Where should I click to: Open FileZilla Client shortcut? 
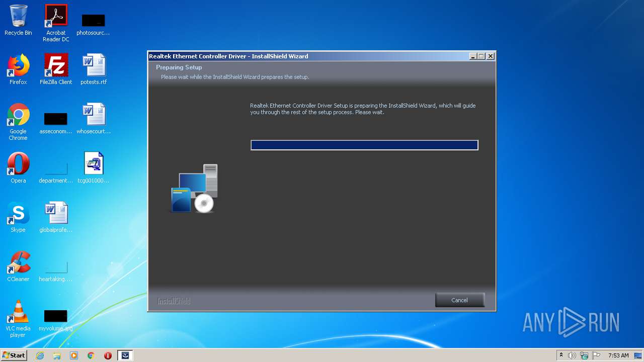tap(56, 69)
